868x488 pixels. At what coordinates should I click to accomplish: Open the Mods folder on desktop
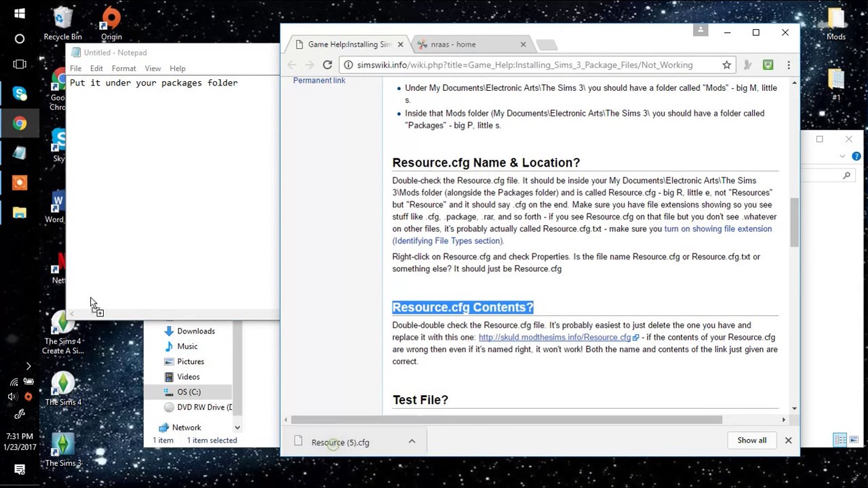pyautogui.click(x=836, y=24)
